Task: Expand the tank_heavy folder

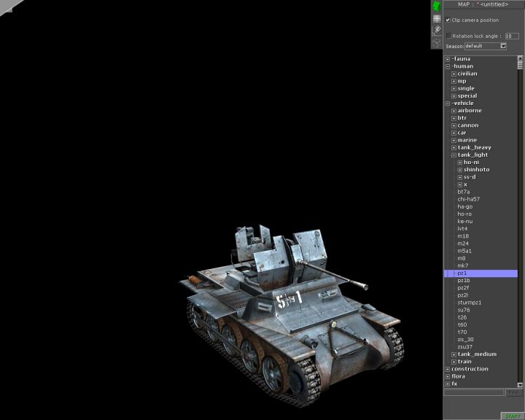Action: click(x=454, y=147)
